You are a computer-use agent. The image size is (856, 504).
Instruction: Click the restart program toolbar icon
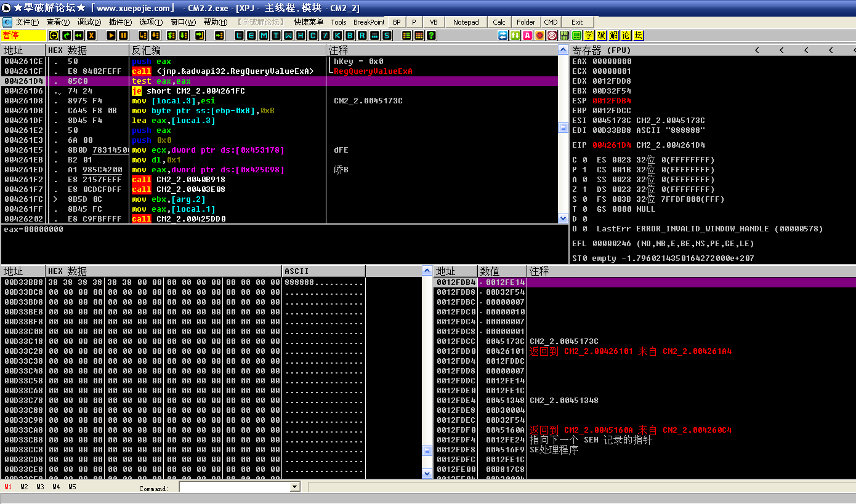tap(67, 36)
